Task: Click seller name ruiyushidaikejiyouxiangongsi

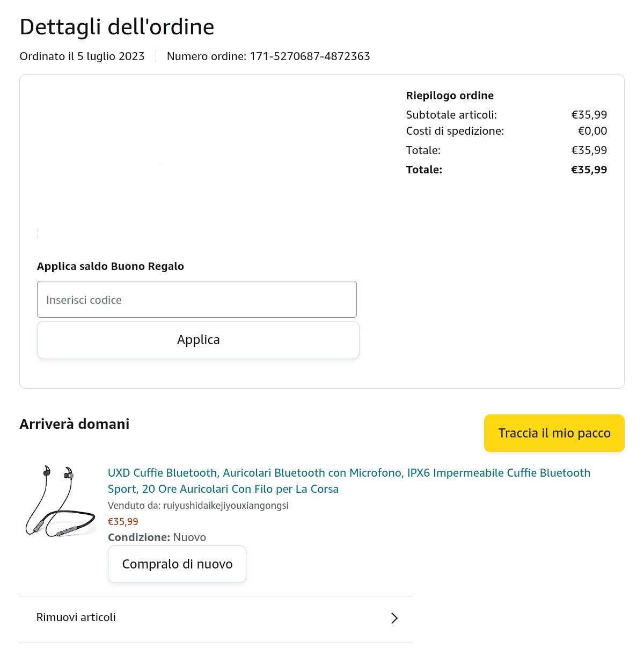Action: tap(225, 505)
